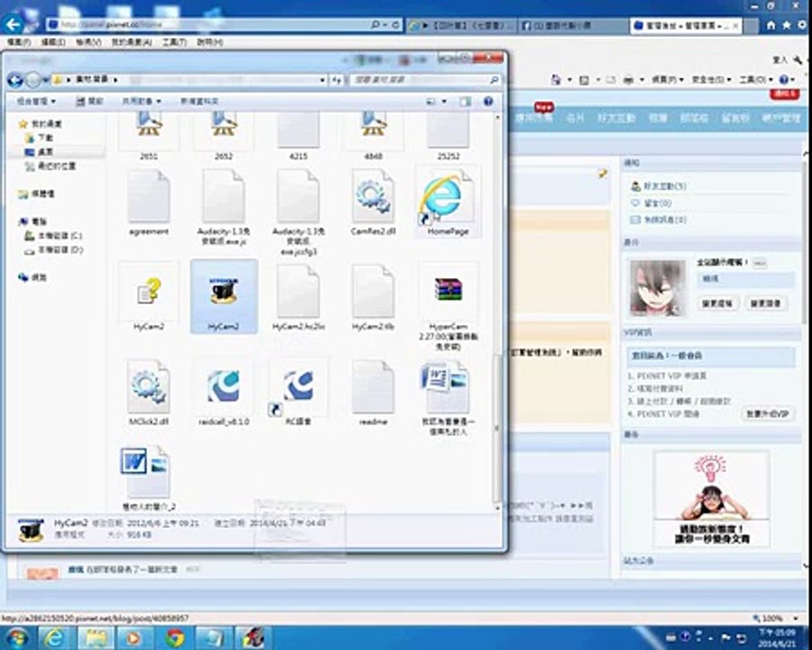The image size is (812, 650).
Task: Open the Share with dropdown in Explorer
Action: click(x=142, y=101)
